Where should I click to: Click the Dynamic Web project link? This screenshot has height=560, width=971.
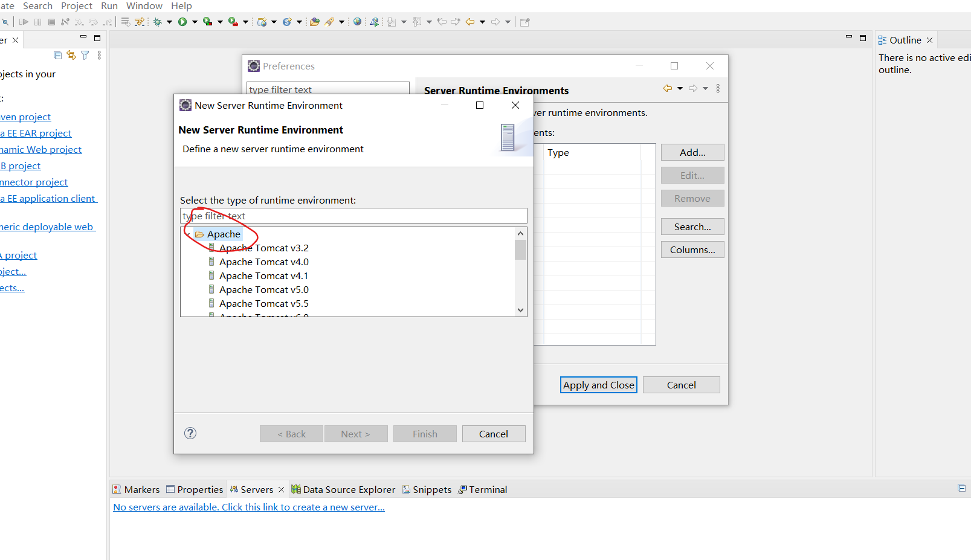(x=40, y=149)
